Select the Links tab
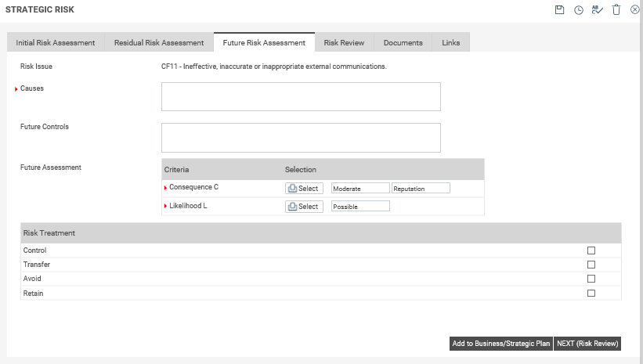Screen dimensions: 643x364 pos(451,42)
